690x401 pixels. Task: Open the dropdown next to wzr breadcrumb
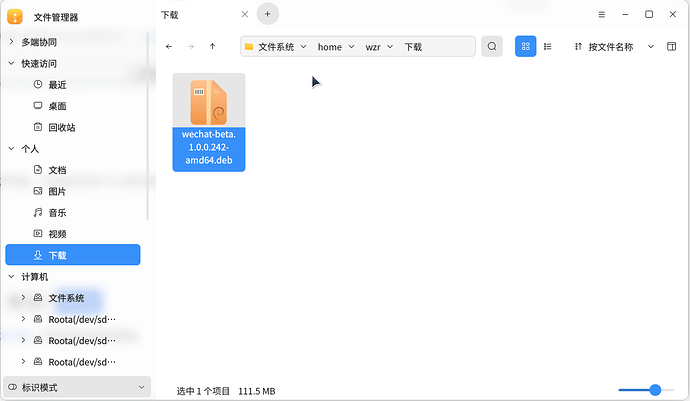tap(390, 46)
